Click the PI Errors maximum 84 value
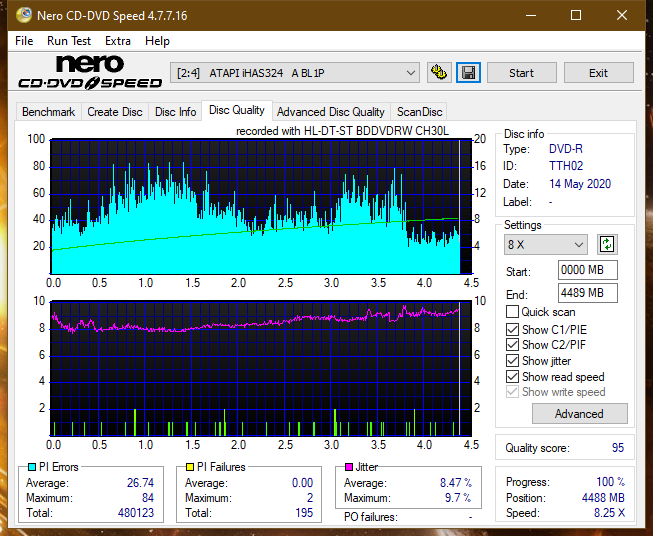This screenshot has height=536, width=653. (148, 498)
